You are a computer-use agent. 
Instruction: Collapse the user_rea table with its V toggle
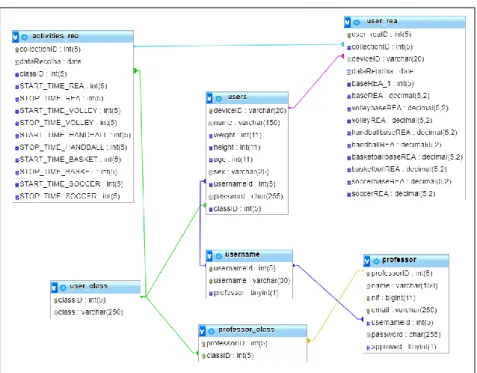point(347,22)
